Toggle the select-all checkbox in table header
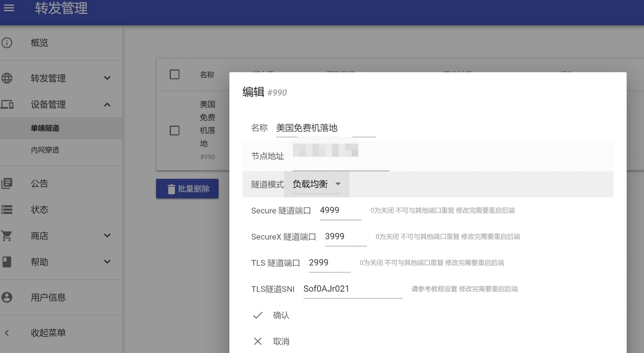Image resolution: width=644 pixels, height=353 pixels. pyautogui.click(x=174, y=75)
